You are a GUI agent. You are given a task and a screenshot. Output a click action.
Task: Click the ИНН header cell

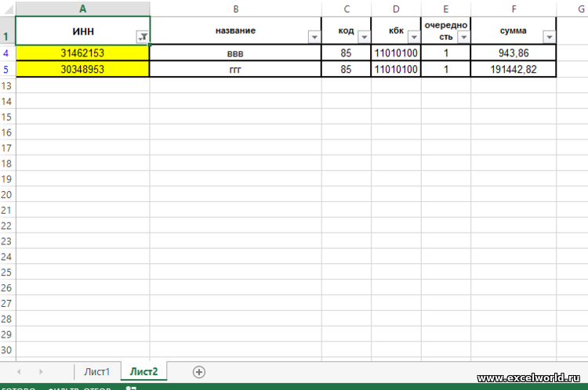point(82,31)
